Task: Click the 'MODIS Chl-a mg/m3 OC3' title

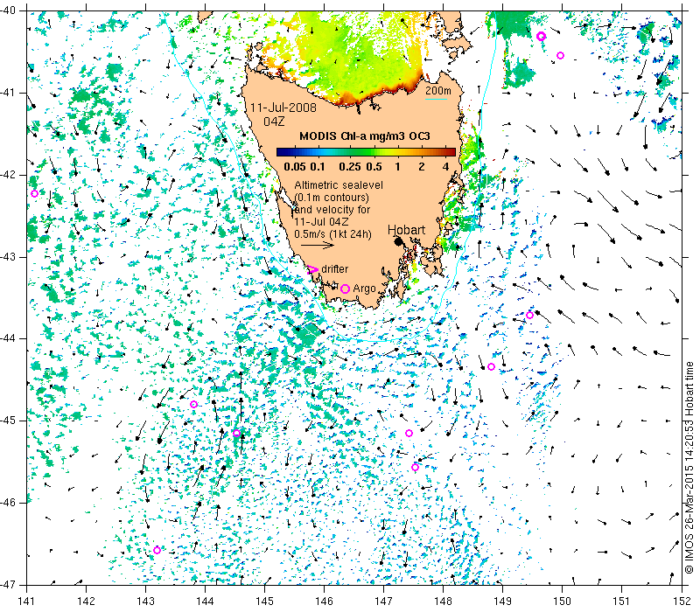Action: (x=365, y=136)
